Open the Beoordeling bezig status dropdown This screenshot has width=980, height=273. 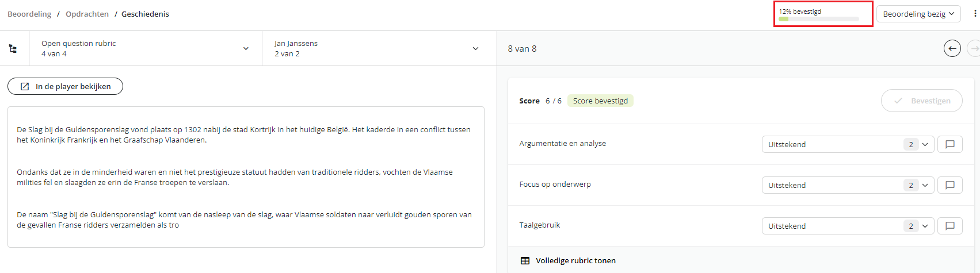point(918,14)
